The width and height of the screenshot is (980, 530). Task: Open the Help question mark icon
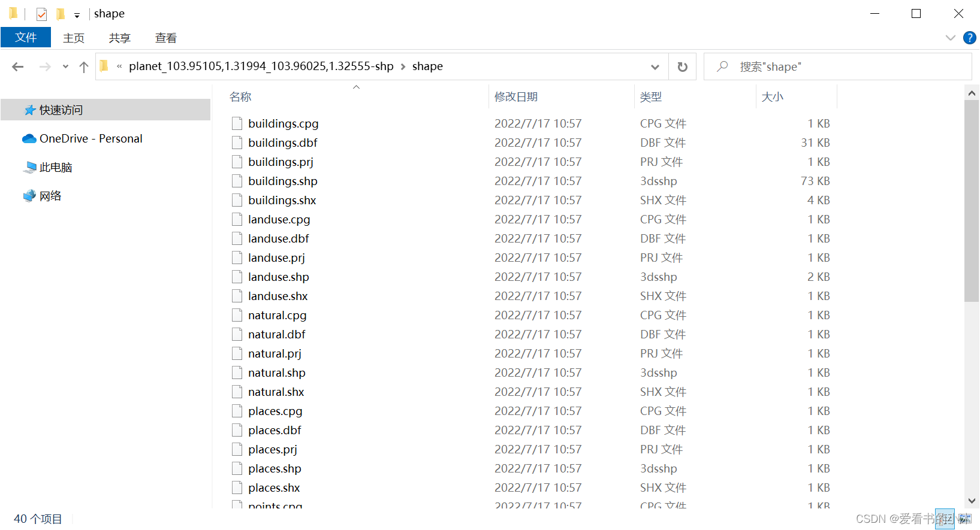(x=969, y=38)
